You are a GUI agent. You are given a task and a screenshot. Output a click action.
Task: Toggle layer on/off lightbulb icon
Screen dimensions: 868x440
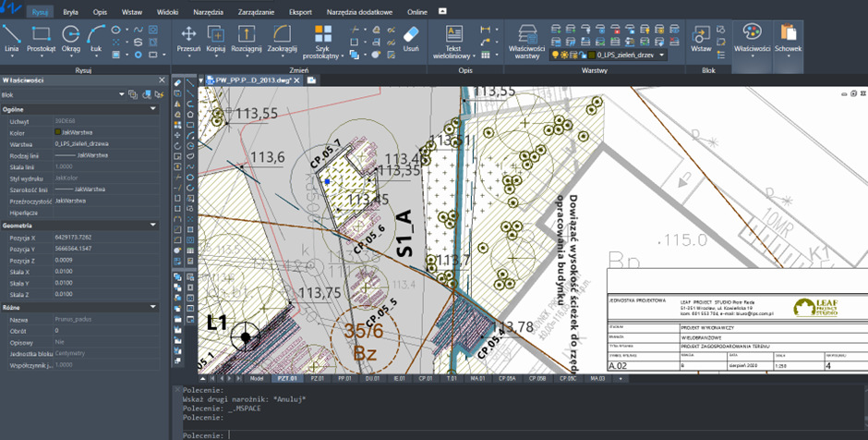(556, 55)
